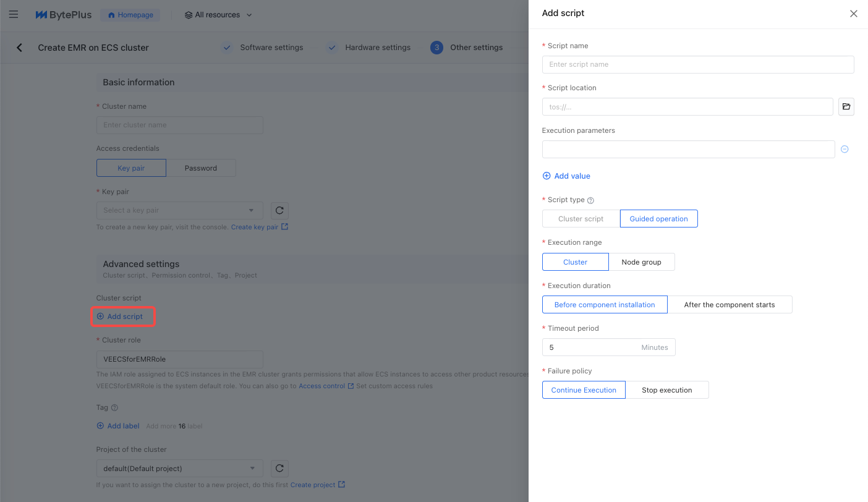The height and width of the screenshot is (502, 868).
Task: Open the Select a key pair dropdown
Action: pyautogui.click(x=179, y=210)
